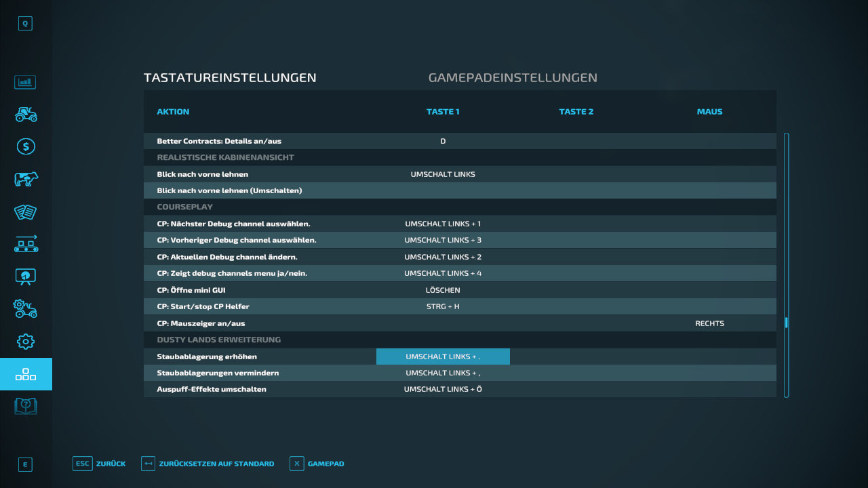The image size is (868, 488).
Task: Open the settings gear icon
Action: [x=26, y=342]
